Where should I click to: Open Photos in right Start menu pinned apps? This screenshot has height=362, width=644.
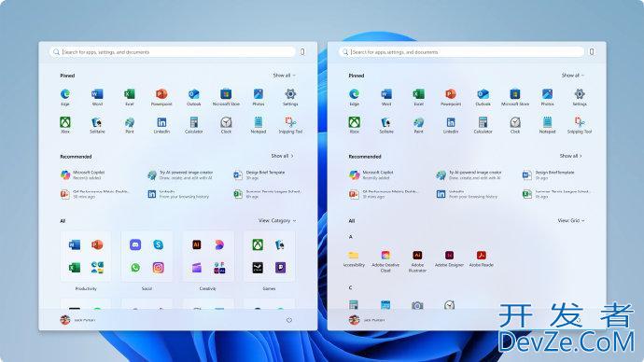click(x=547, y=97)
